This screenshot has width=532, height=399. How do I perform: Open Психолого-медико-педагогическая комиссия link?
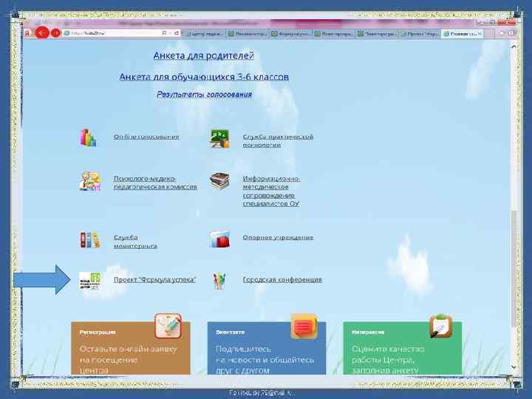click(155, 183)
